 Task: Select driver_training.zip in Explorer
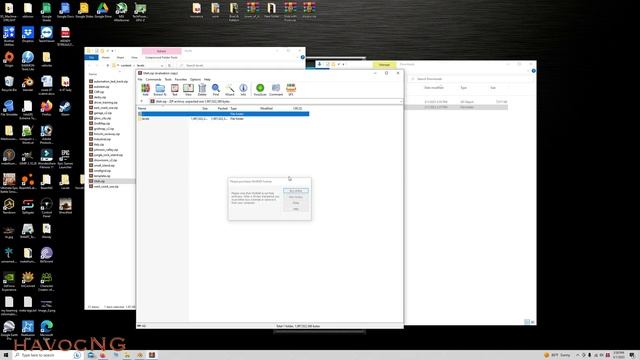click(x=103, y=102)
